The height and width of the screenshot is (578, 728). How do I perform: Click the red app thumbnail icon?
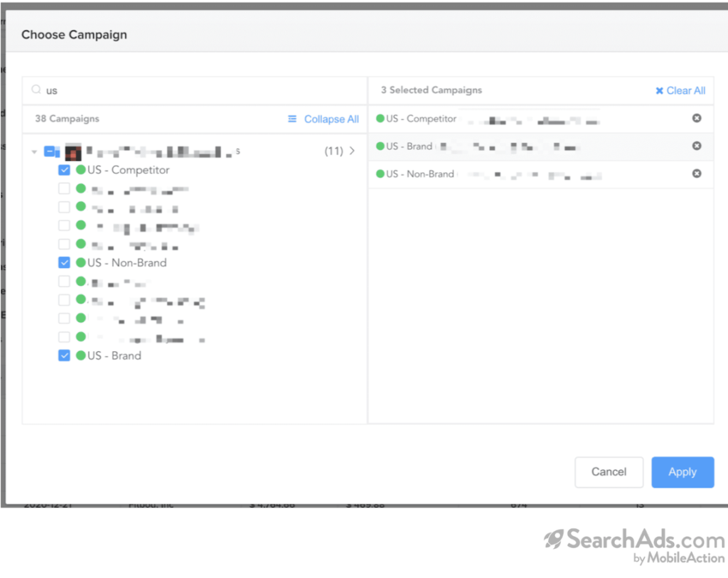click(73, 151)
